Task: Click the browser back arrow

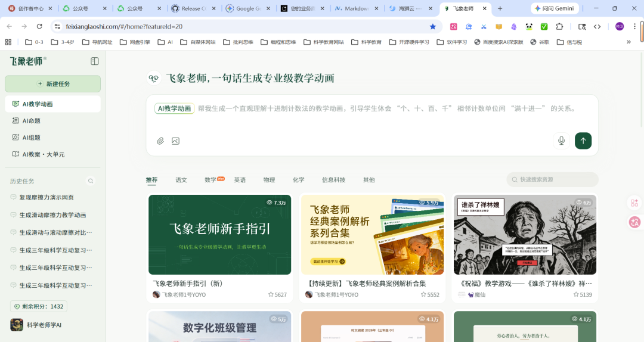Action: point(10,26)
